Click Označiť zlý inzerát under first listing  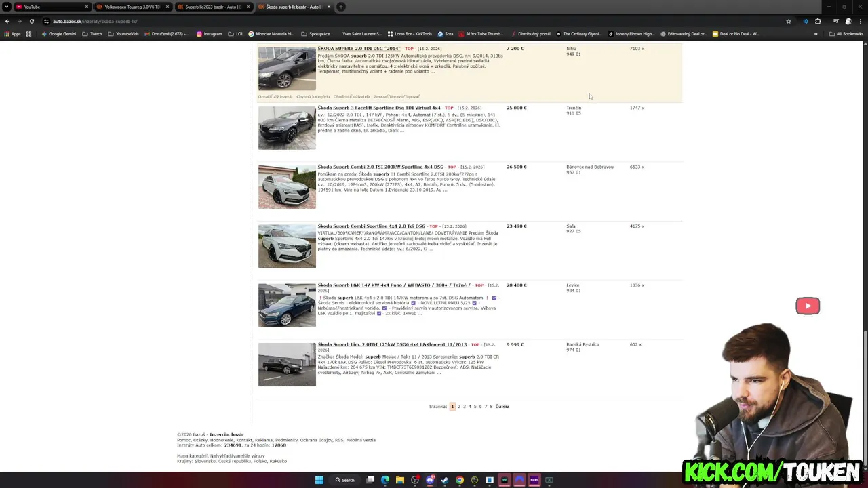(x=275, y=97)
